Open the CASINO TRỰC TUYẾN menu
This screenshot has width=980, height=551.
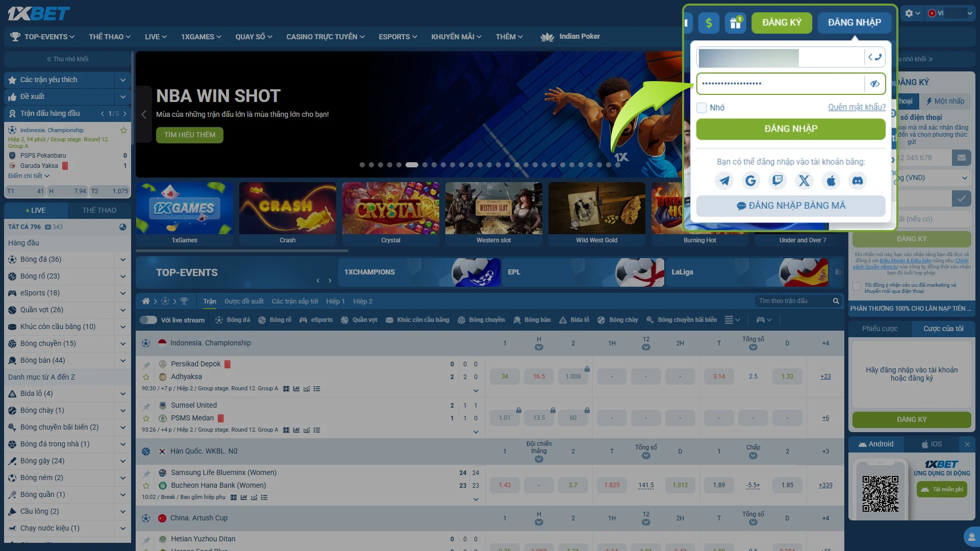click(325, 37)
